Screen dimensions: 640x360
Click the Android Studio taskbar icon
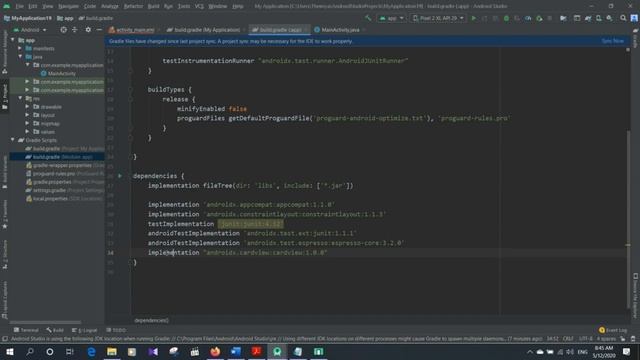277,351
